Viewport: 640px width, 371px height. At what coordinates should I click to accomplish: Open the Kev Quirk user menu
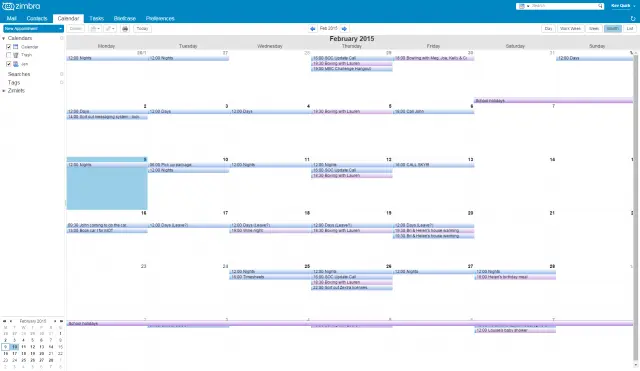tap(623, 6)
